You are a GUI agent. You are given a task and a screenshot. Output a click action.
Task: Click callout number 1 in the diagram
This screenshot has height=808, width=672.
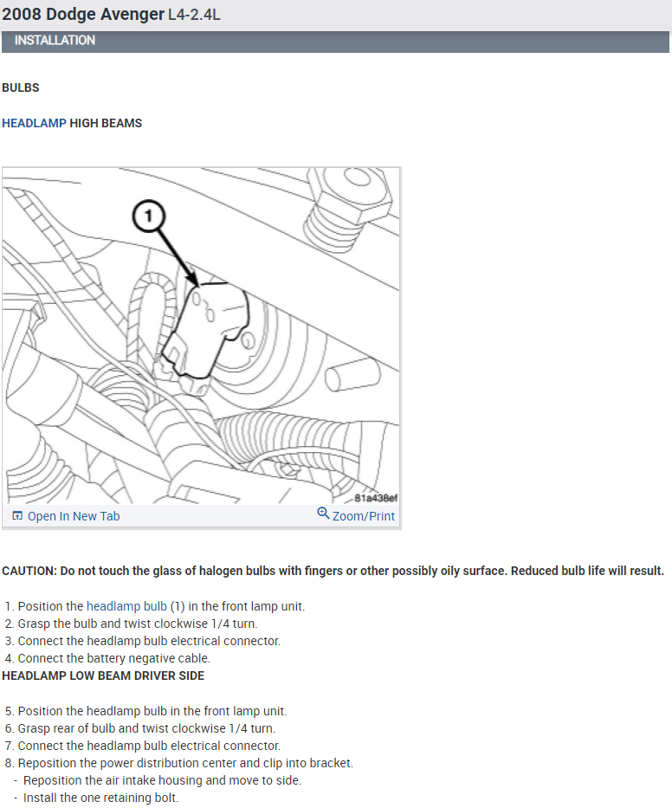pos(149,216)
